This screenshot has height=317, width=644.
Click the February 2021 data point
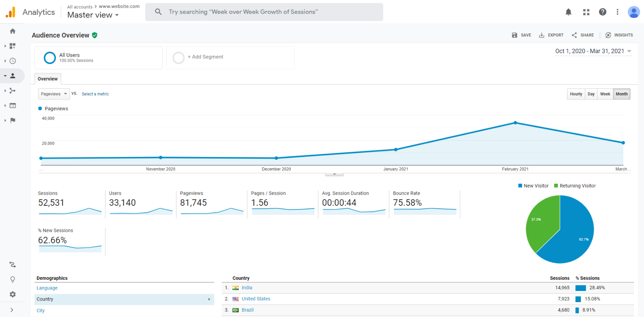coord(515,123)
